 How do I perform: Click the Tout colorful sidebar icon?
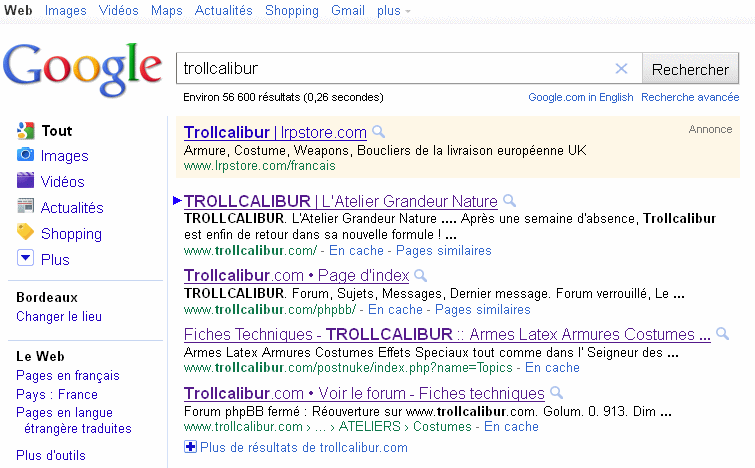26,130
